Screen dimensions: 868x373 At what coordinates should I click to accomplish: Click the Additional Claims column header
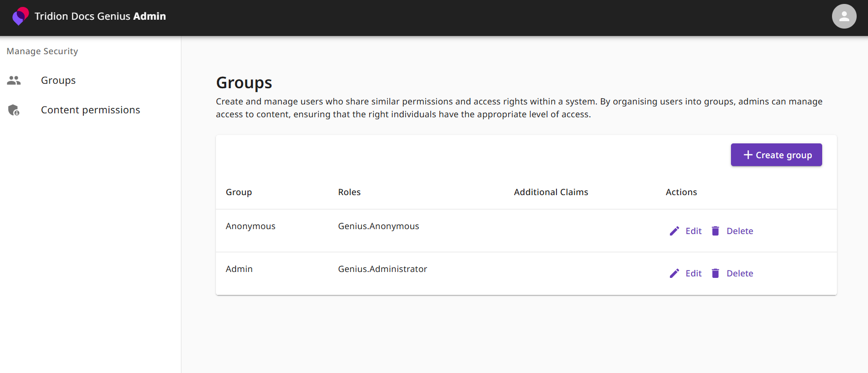click(551, 192)
